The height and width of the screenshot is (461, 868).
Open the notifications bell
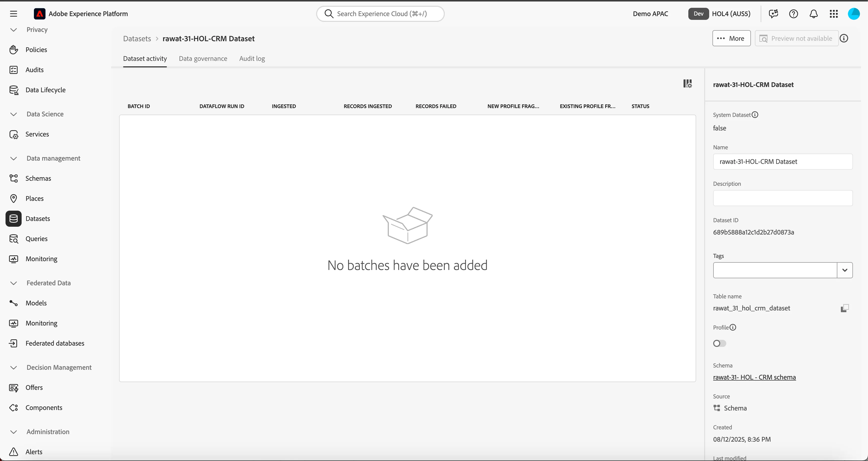tap(814, 14)
